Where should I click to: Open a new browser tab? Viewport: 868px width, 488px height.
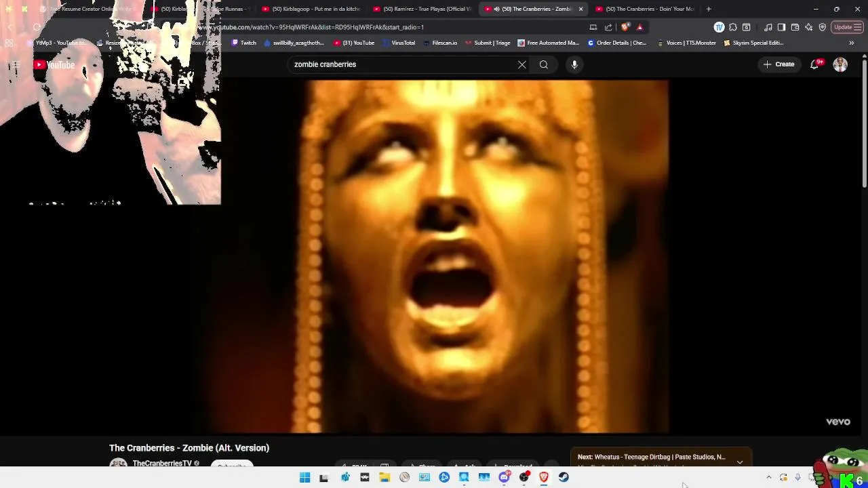coord(709,9)
